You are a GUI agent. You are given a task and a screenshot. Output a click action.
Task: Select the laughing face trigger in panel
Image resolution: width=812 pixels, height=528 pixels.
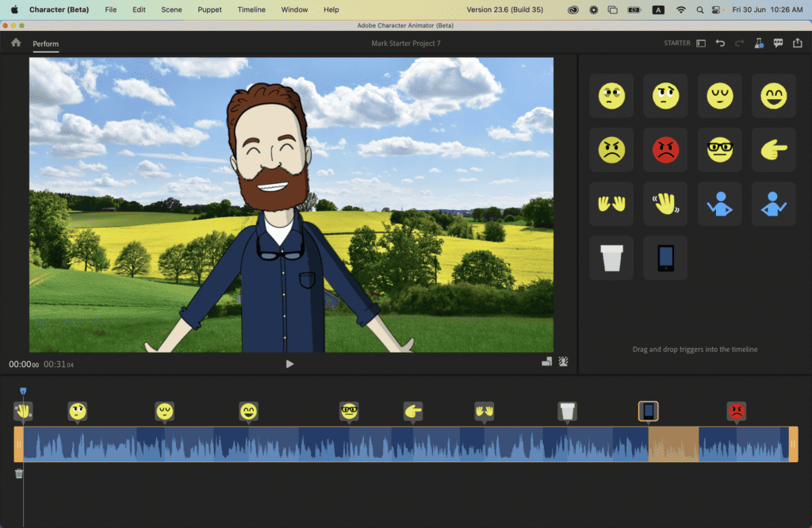(x=774, y=96)
